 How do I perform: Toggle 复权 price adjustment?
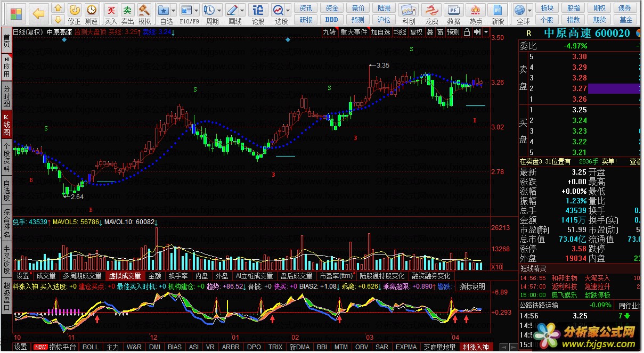coord(416,32)
